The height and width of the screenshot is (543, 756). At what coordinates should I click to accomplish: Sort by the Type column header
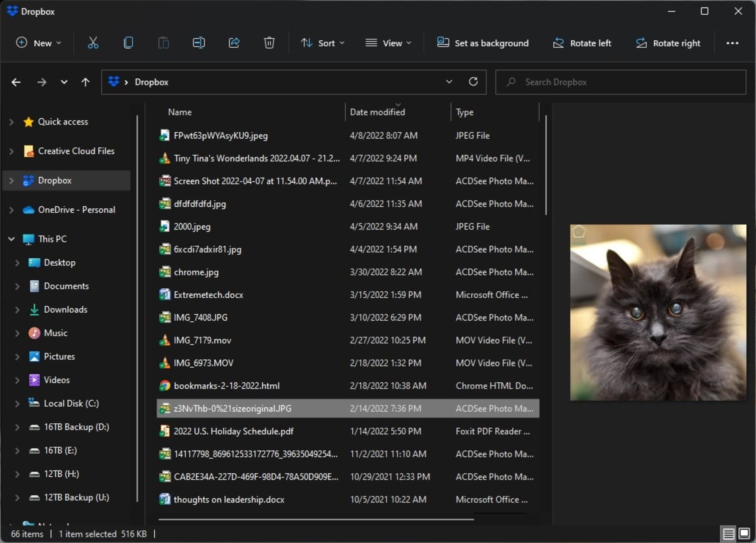click(465, 112)
